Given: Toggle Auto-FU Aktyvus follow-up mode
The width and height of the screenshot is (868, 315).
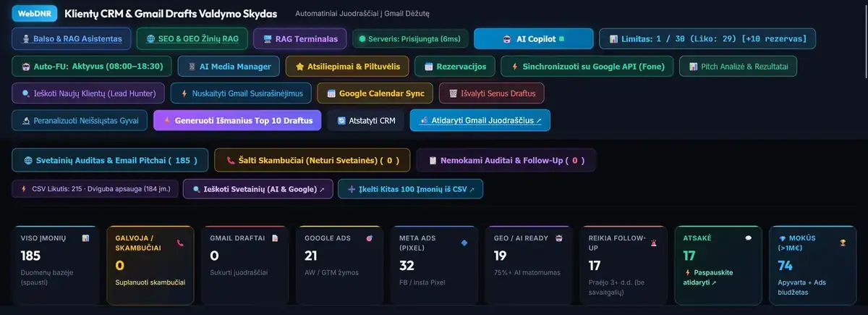Looking at the screenshot, I should [x=93, y=67].
